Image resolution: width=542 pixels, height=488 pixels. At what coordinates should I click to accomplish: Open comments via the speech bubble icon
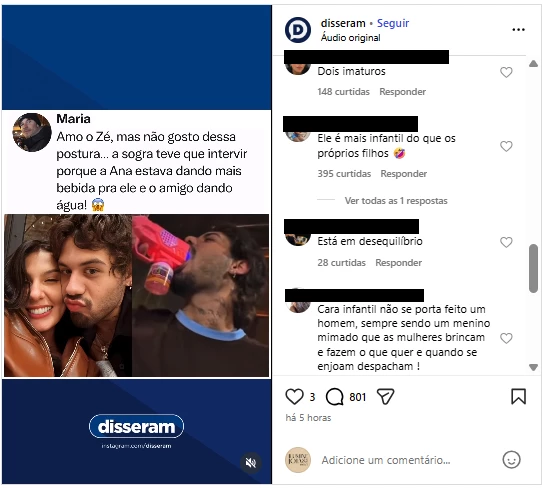tap(335, 396)
